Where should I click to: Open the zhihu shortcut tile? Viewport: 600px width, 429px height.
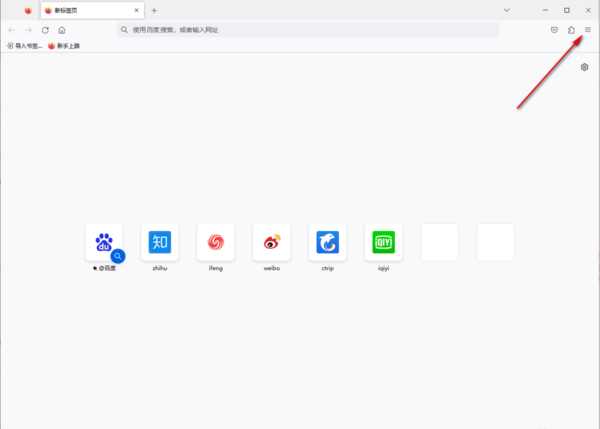(160, 242)
